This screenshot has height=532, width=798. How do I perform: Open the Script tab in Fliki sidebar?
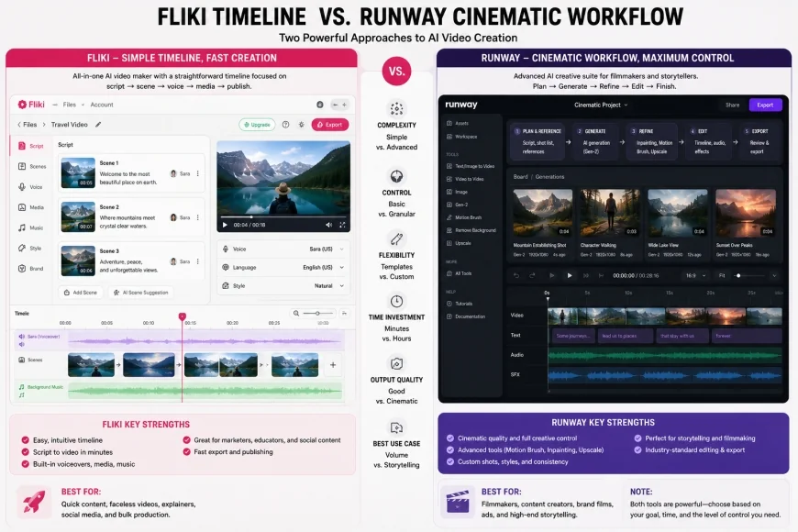[30, 146]
